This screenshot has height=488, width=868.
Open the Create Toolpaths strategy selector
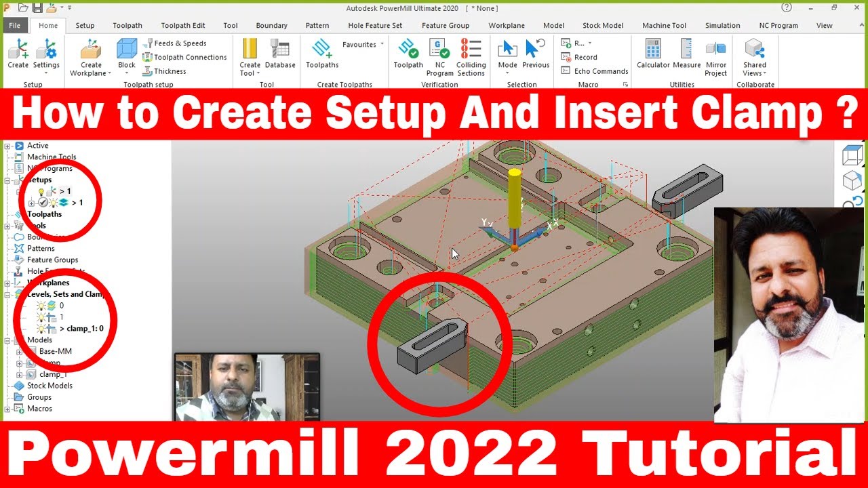tap(322, 54)
